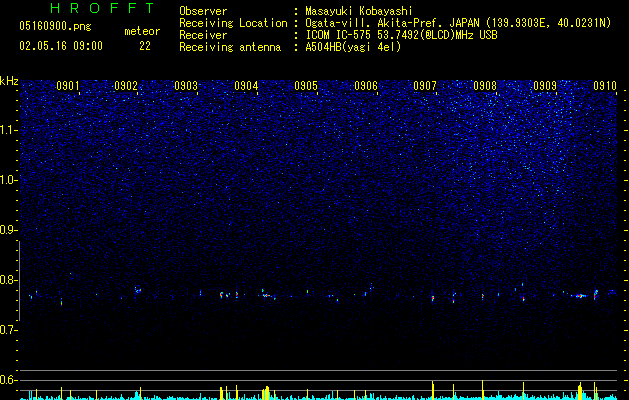
Task: Click the 0908 time marker
Action: (485, 85)
